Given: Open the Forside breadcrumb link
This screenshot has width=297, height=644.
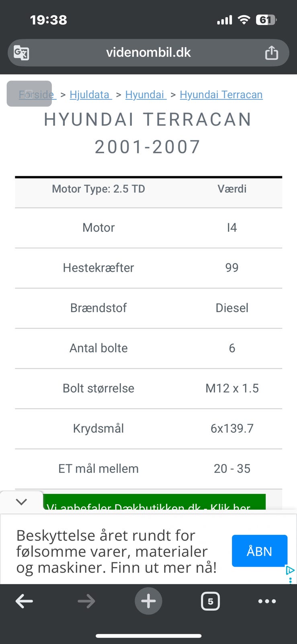Looking at the screenshot, I should tap(37, 95).
